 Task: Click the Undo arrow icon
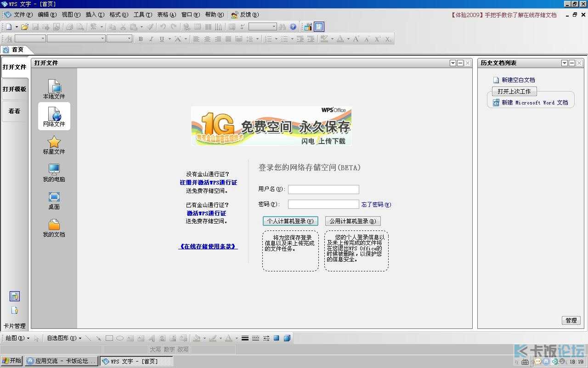tap(163, 27)
